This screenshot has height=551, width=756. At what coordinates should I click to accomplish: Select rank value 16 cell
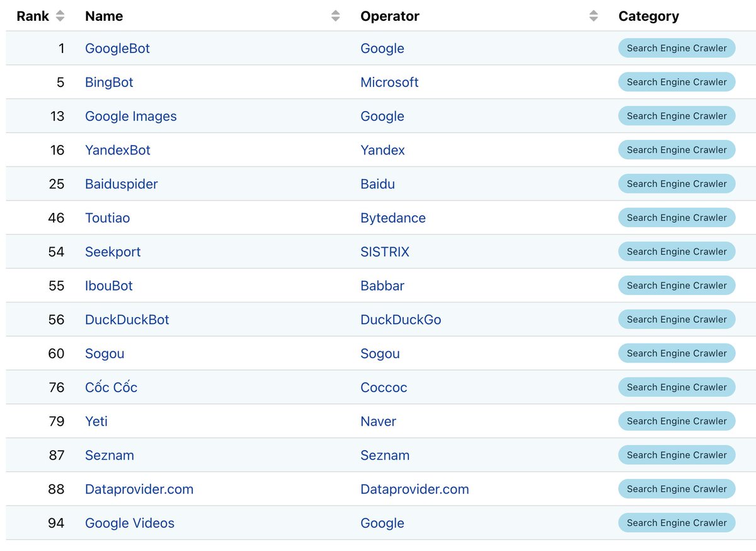[57, 150]
